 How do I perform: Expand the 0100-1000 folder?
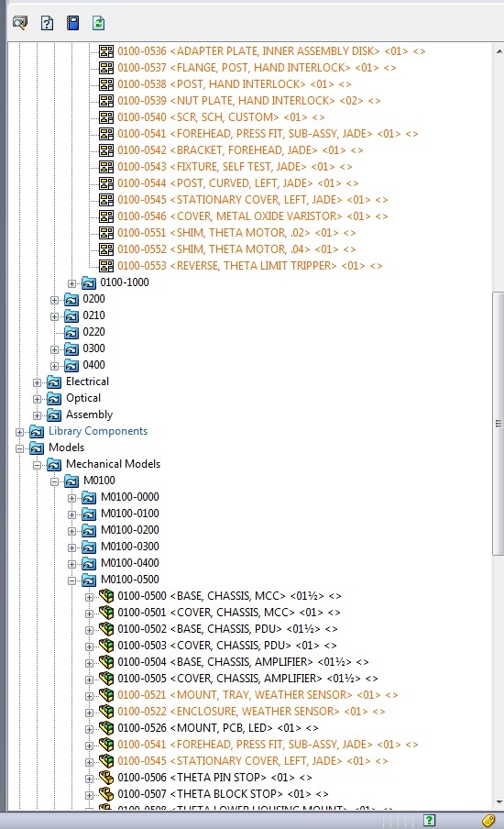point(71,283)
